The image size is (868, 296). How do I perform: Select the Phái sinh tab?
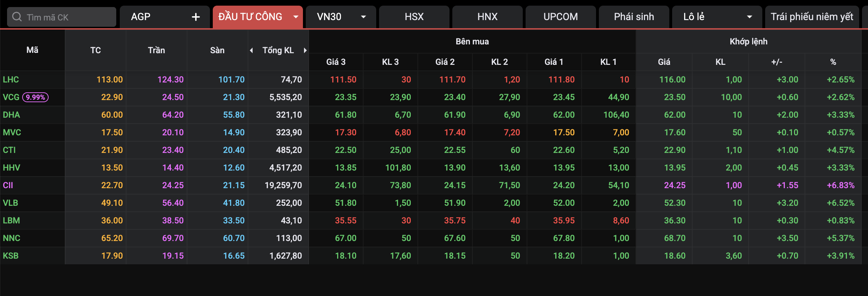(x=634, y=17)
